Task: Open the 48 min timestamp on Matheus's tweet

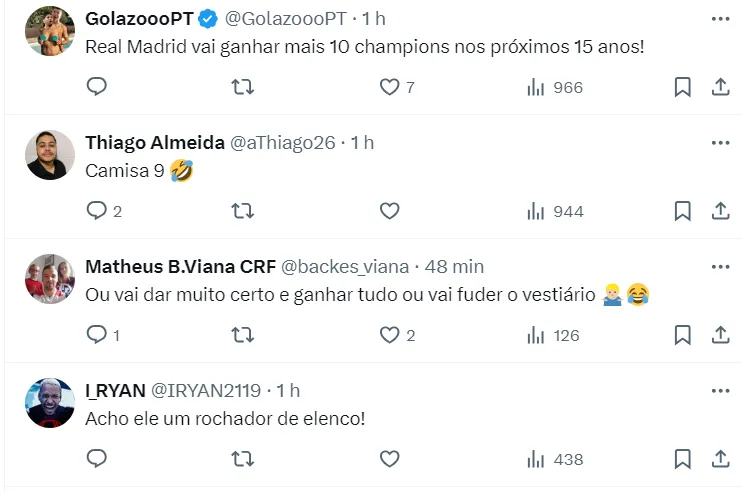Action: click(x=454, y=267)
